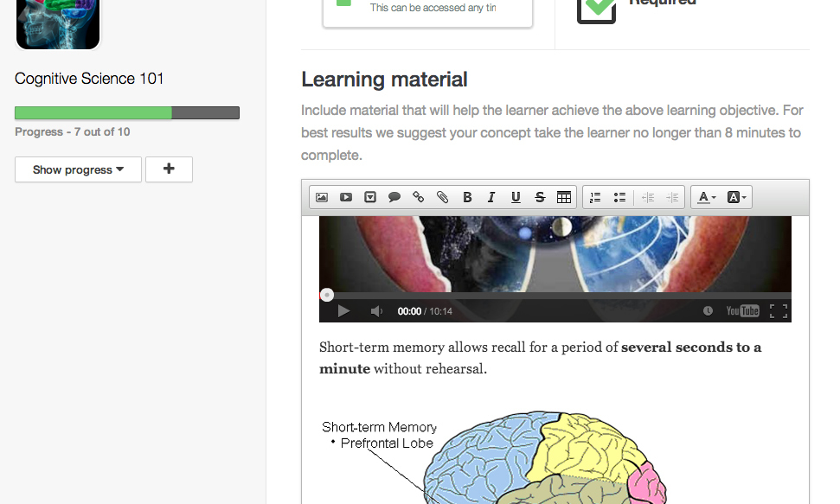The height and width of the screenshot is (504, 840).
Task: Click the short-term memory paragraph text
Action: coord(540,358)
